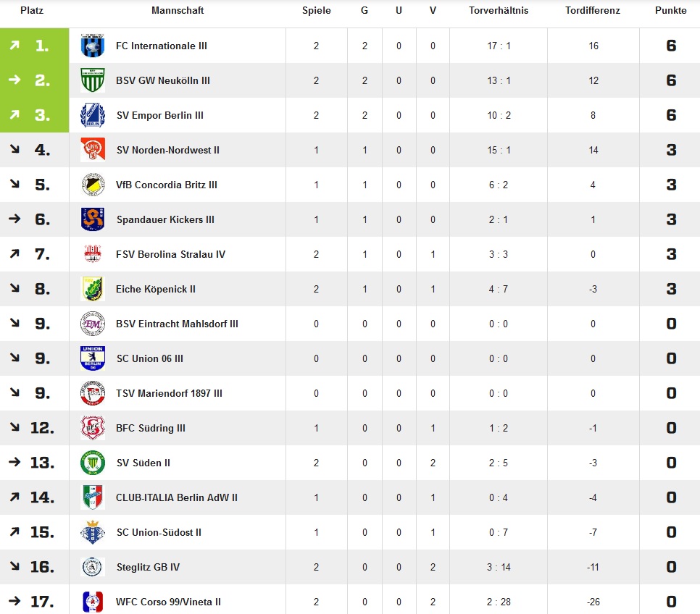Click the SV Empor Berlin III badge

pos(93,114)
